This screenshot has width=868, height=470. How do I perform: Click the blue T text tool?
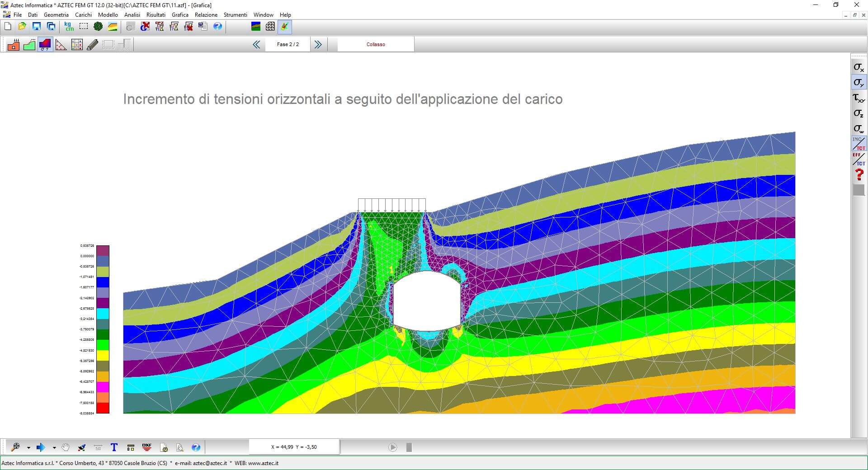(x=114, y=447)
